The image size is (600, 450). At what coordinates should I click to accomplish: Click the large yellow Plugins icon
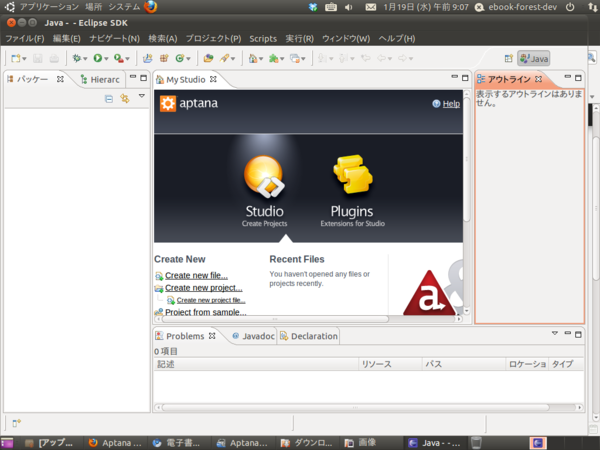click(x=353, y=174)
